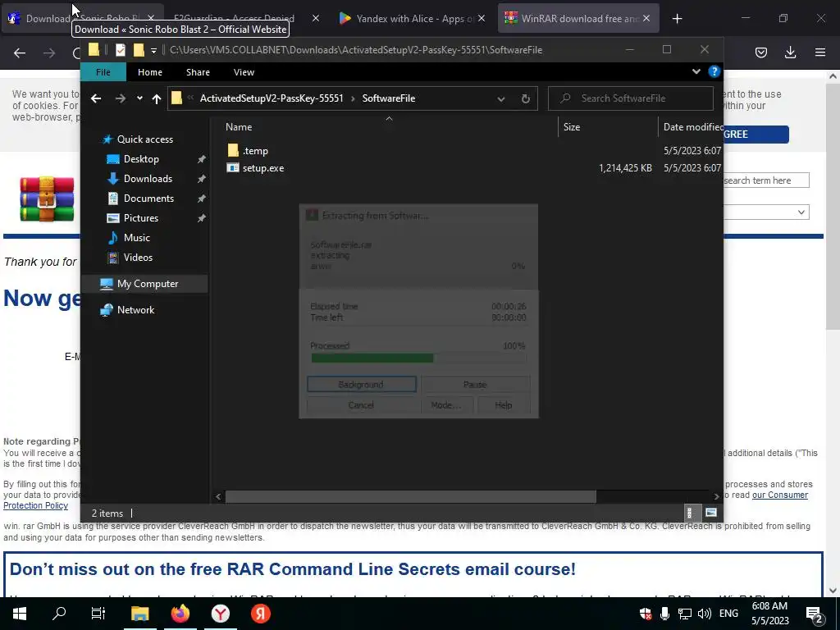
Task: Open Firefox Pocket save icon
Action: (761, 52)
